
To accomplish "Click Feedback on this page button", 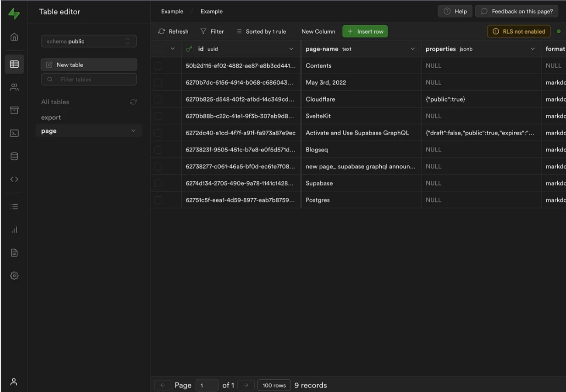I will tap(517, 12).
